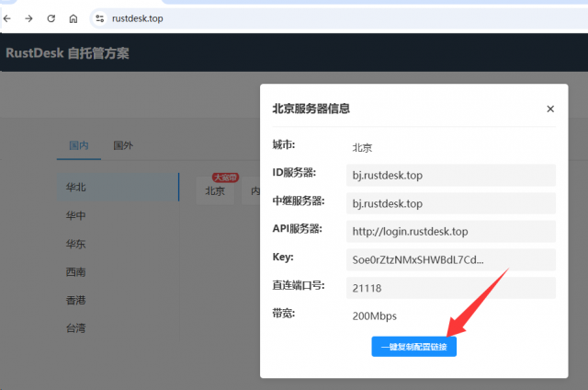
Task: Open the browser home page icon
Action: pyautogui.click(x=73, y=18)
